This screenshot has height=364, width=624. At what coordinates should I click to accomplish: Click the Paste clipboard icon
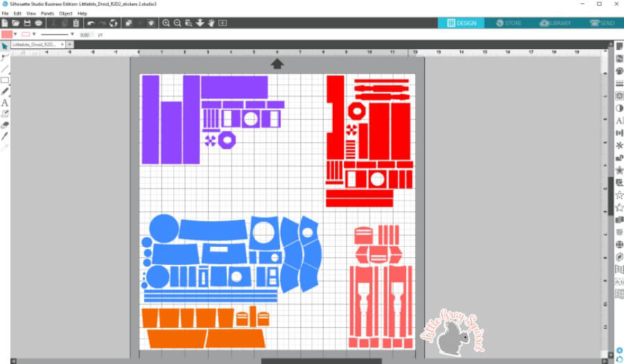(75, 23)
